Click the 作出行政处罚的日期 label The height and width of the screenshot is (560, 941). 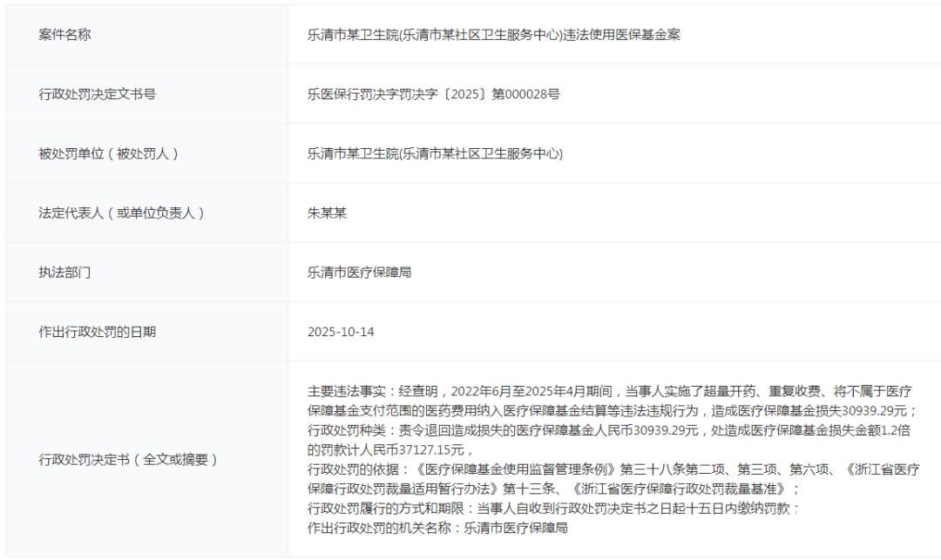(98, 332)
